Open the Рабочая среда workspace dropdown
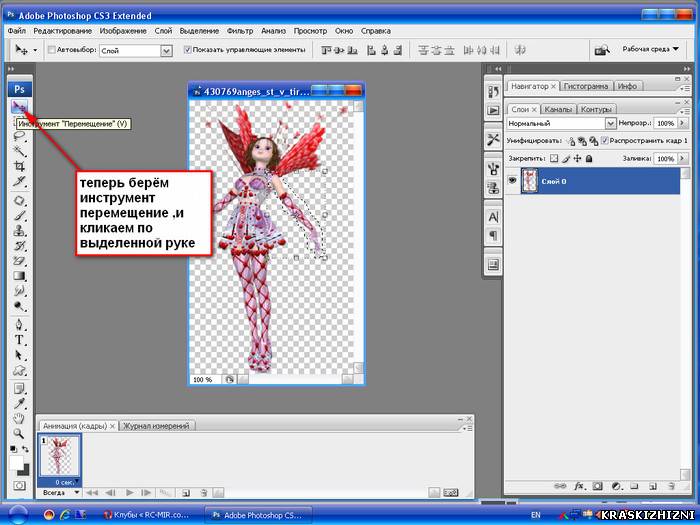This screenshot has width=700, height=525. coord(650,49)
